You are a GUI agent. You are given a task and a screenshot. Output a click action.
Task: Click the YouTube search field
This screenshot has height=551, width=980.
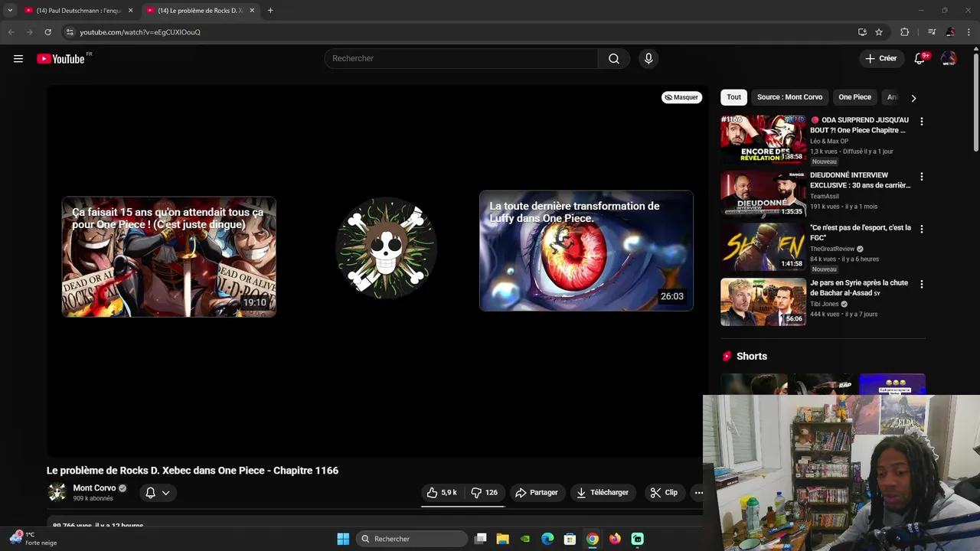[x=461, y=59]
